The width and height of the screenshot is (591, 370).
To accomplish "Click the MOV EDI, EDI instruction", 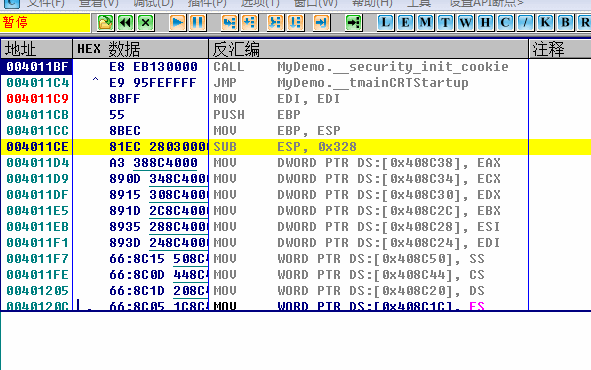I will click(276, 99).
